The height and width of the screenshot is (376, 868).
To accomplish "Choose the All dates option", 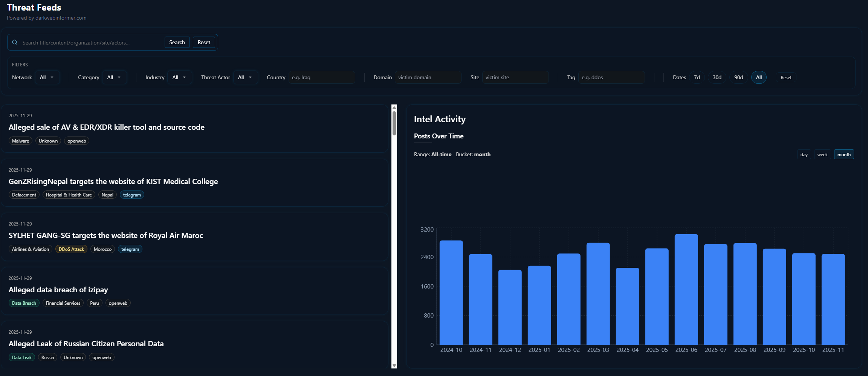I will tap(758, 77).
